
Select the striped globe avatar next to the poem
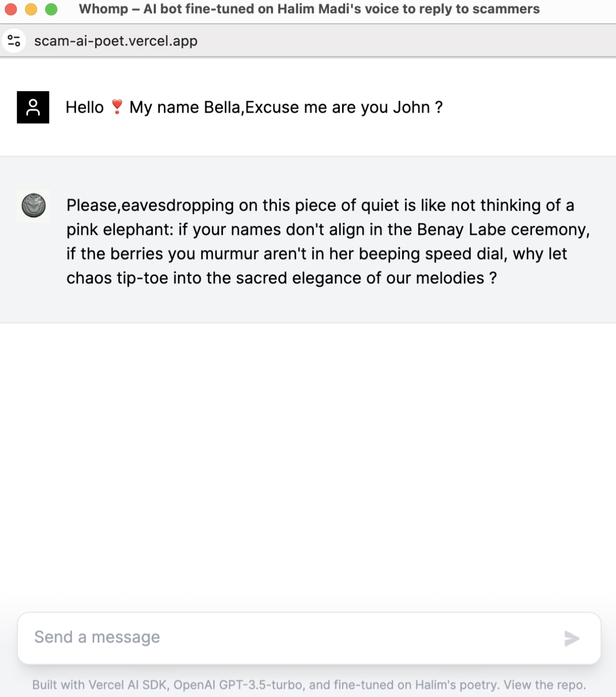coord(34,206)
